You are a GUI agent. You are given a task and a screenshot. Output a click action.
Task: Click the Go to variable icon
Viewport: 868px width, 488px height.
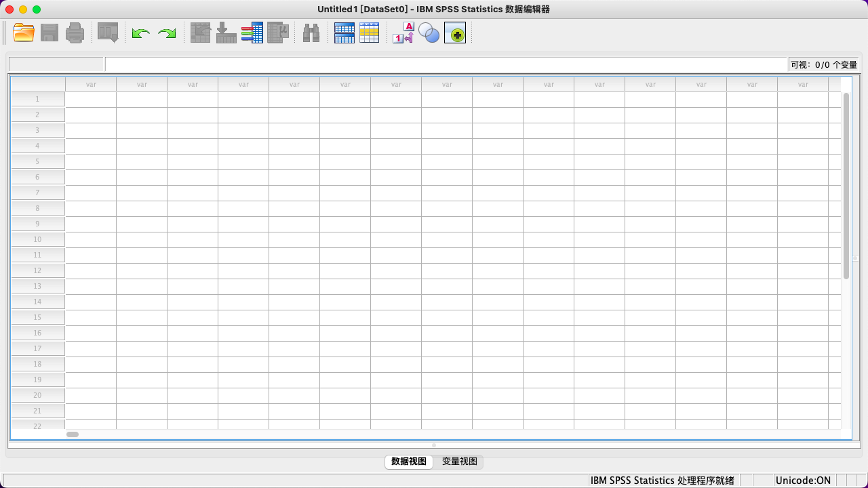coord(226,33)
